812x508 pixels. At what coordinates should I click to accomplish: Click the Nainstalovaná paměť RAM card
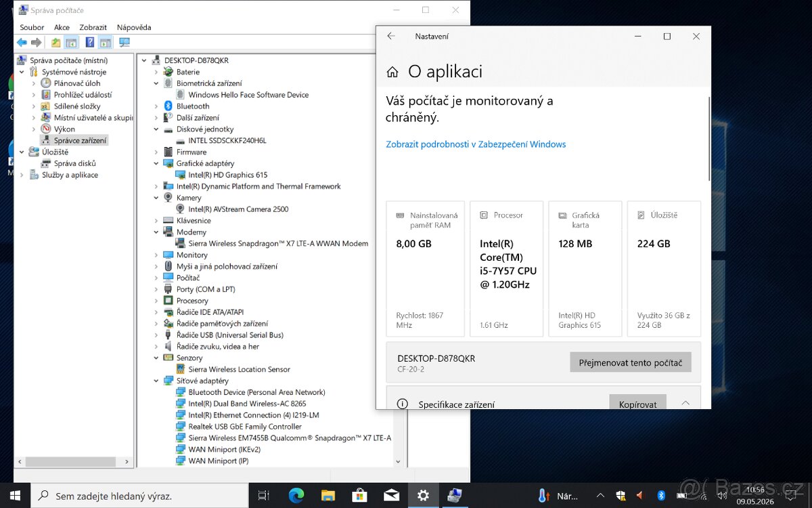point(425,268)
